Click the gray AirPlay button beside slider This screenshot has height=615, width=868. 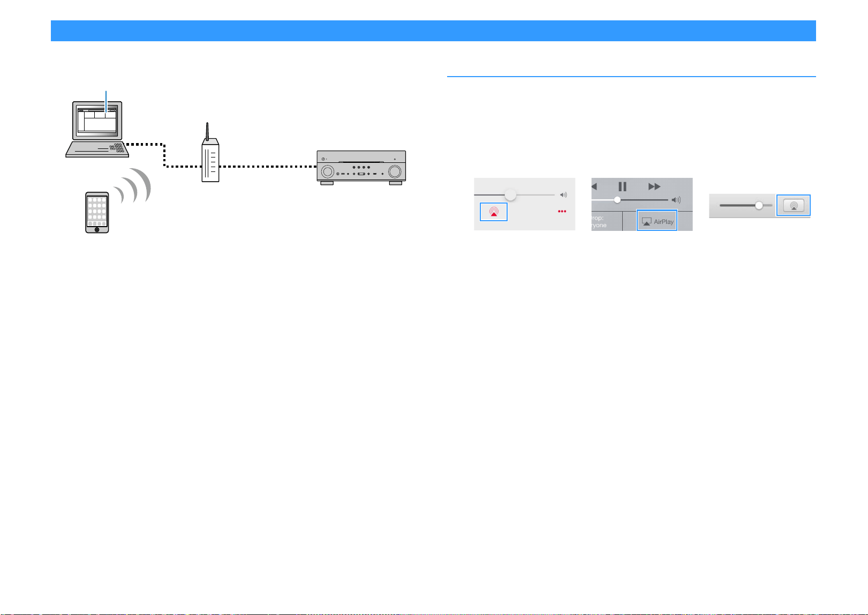(x=794, y=206)
